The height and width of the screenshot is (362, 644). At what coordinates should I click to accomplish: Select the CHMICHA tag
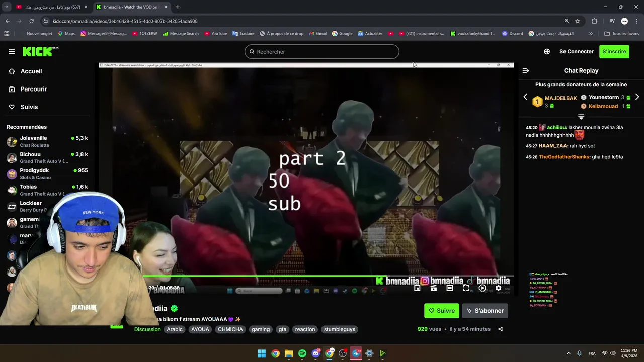(230, 329)
